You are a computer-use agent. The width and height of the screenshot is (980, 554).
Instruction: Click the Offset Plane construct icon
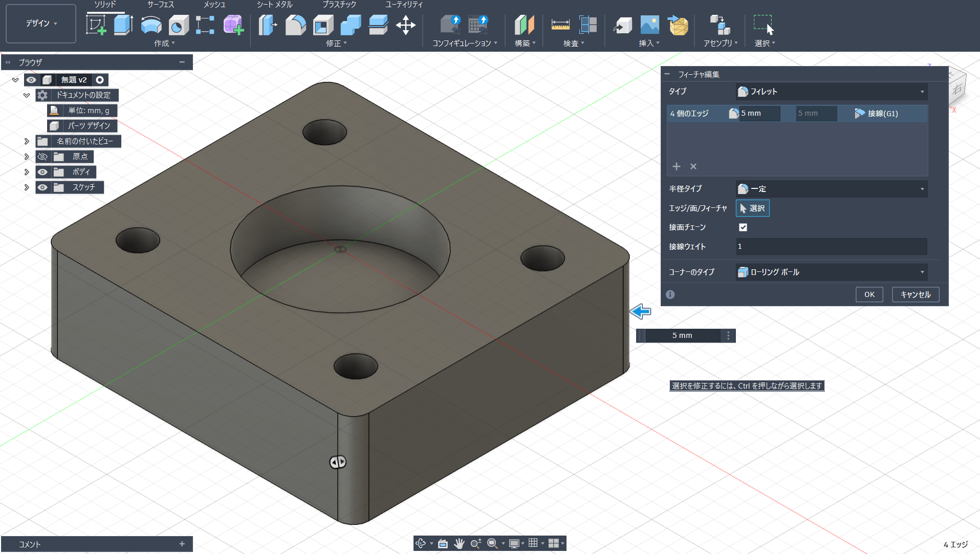[x=524, y=25]
